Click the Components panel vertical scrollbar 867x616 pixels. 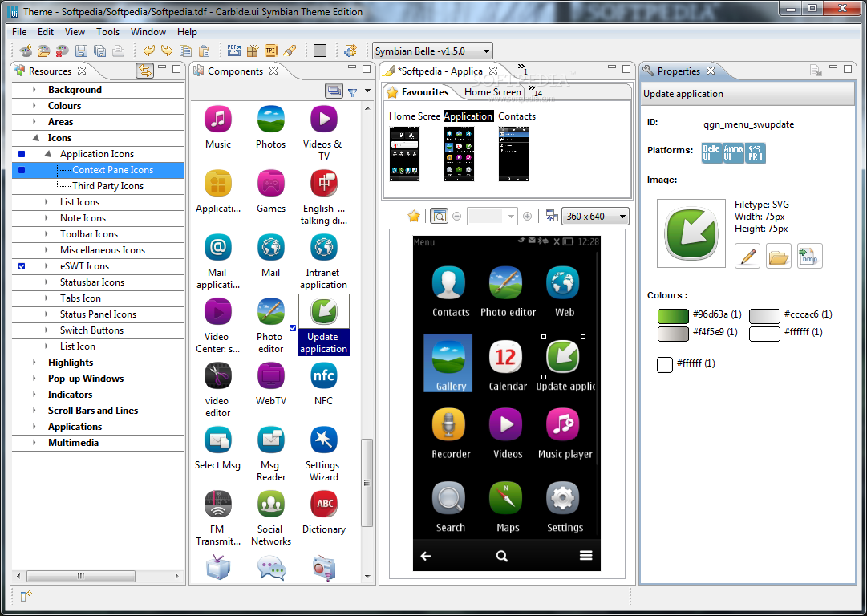367,482
